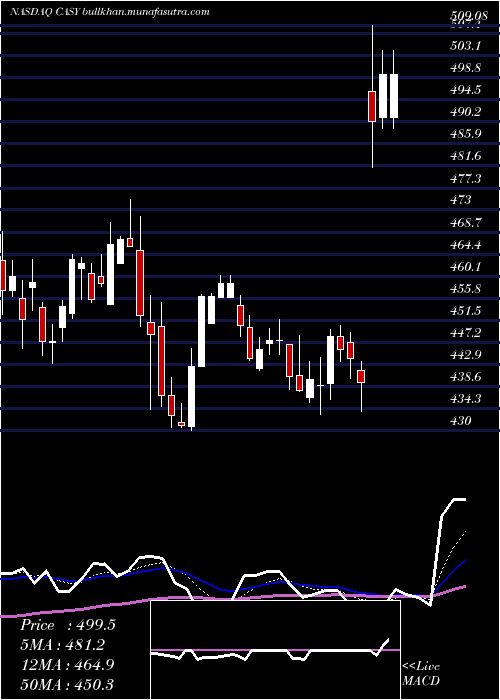Viewport: 500px width, 700px height.
Task: Click the 494.5 price axis label
Action: [465, 90]
